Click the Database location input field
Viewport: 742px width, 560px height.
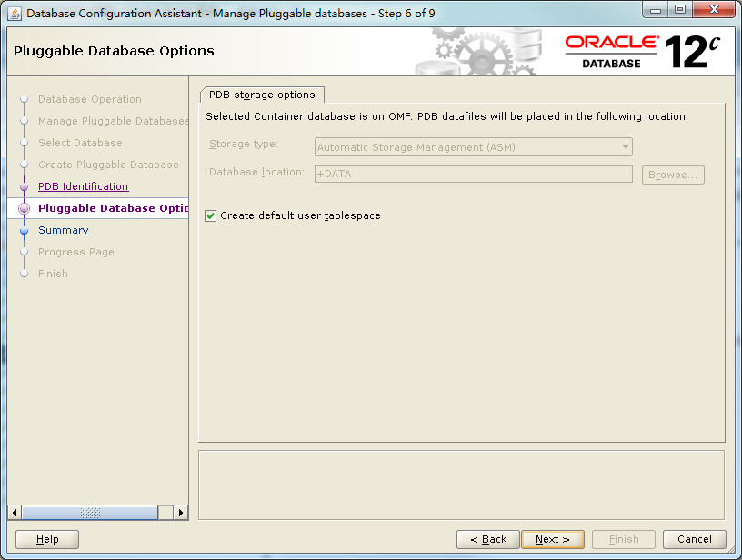coord(473,174)
